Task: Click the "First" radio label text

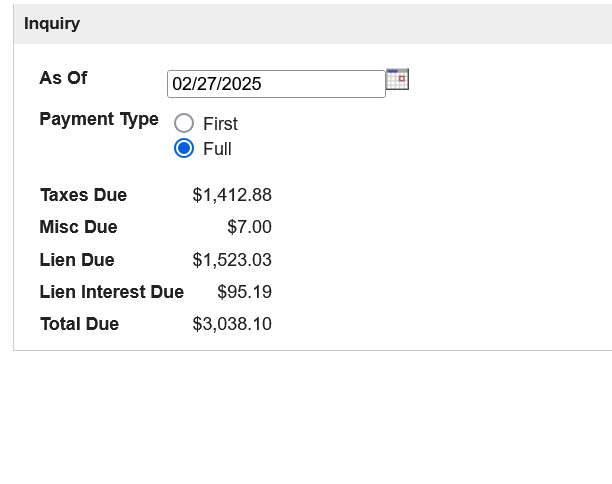Action: 220,124
